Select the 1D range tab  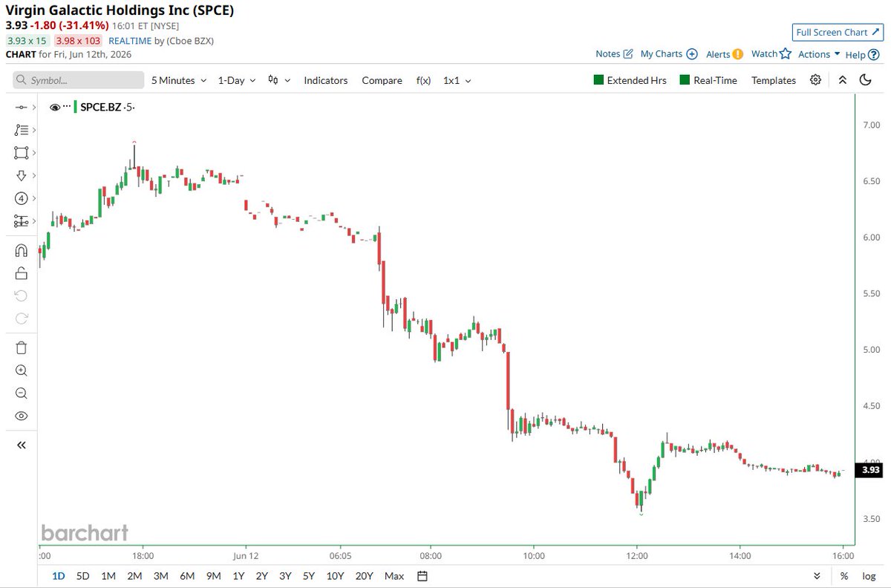pos(58,576)
